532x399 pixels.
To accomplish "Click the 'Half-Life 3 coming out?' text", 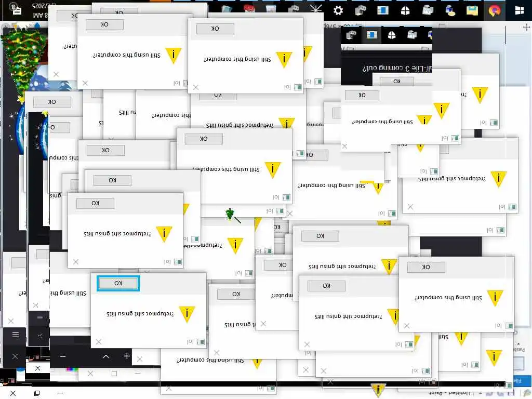I will click(x=397, y=68).
